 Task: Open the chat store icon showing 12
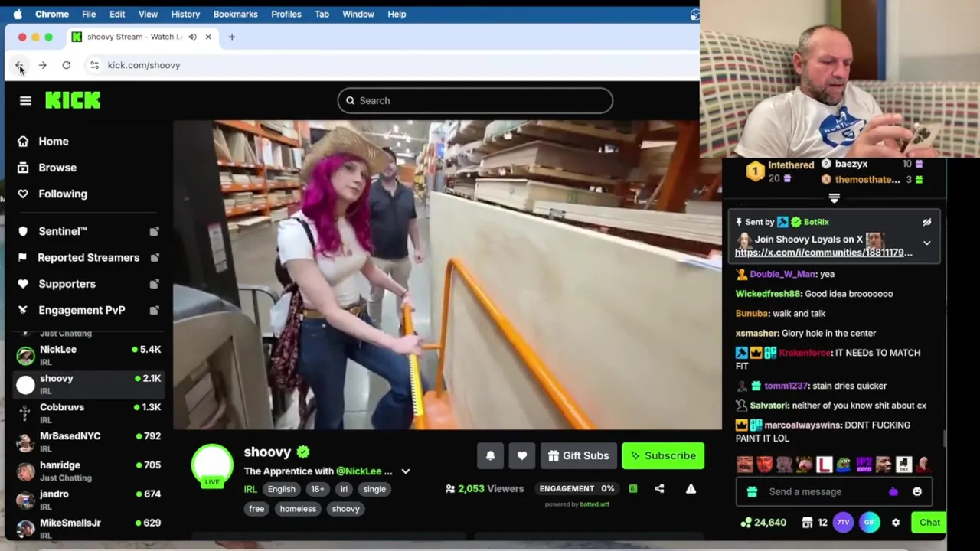pos(815,523)
